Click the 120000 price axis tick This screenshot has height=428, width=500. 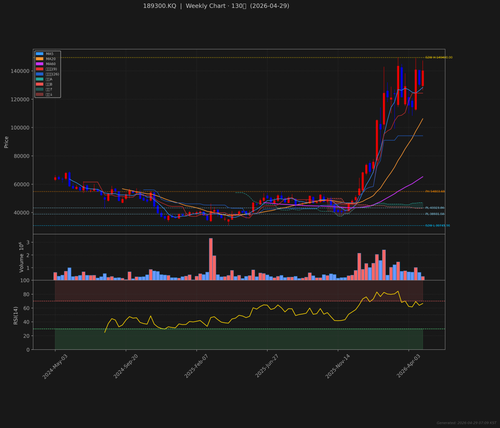tap(20, 99)
